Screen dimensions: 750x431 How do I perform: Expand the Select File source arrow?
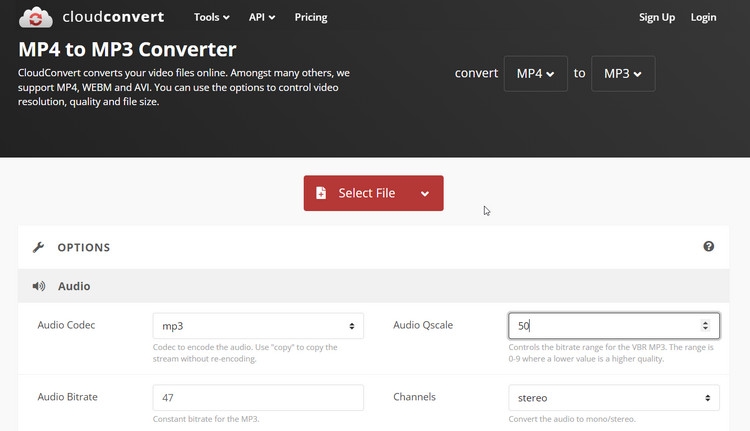click(425, 193)
